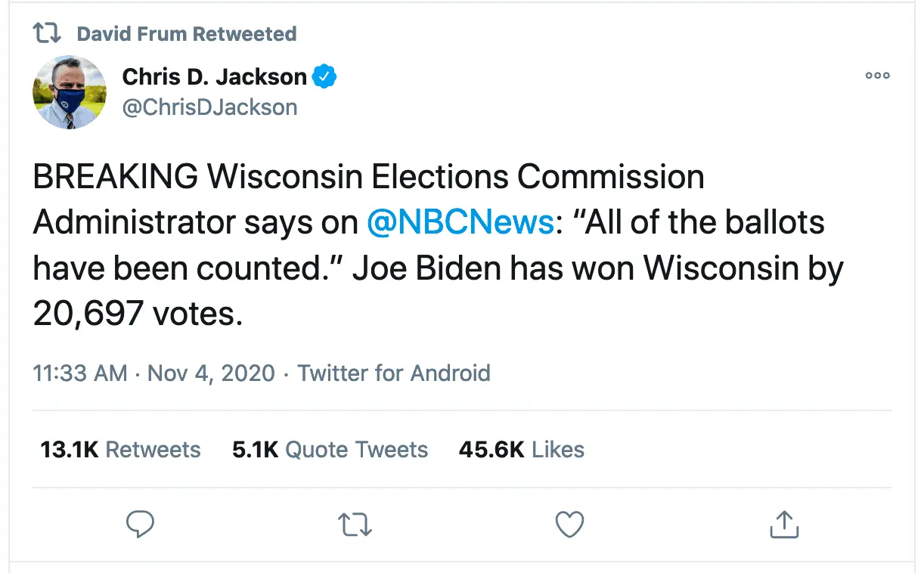Click the 11:33 AM tweet time
Image resolution: width=924 pixels, height=573 pixels.
pos(79,373)
